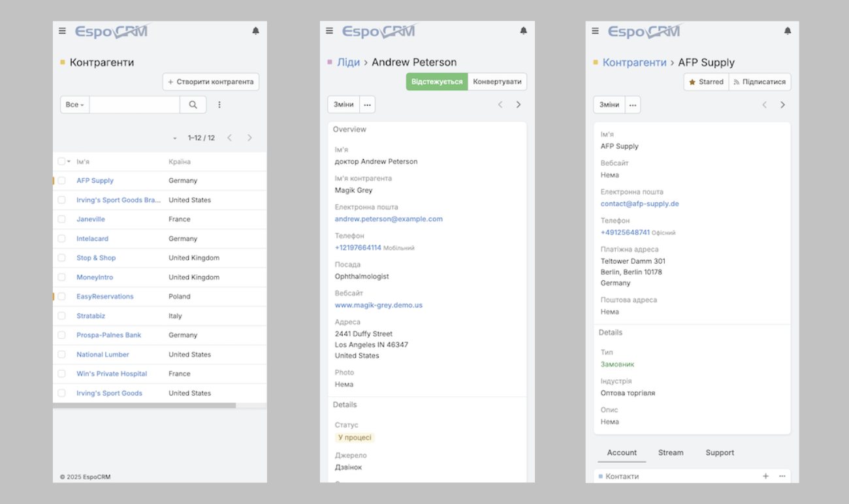Expand the pagination dropdown caret near 1–12 / 12
Image resolution: width=849 pixels, height=504 pixels.
(174, 138)
